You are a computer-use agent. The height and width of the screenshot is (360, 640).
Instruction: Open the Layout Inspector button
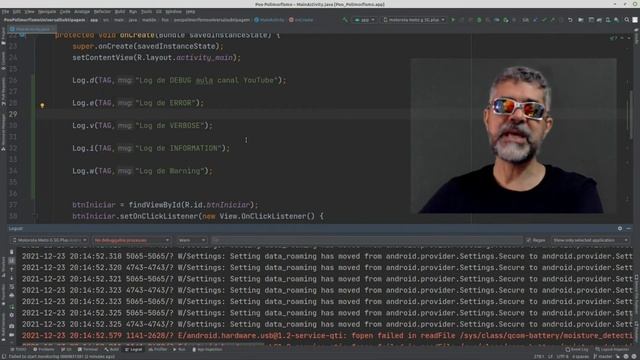coord(612,350)
